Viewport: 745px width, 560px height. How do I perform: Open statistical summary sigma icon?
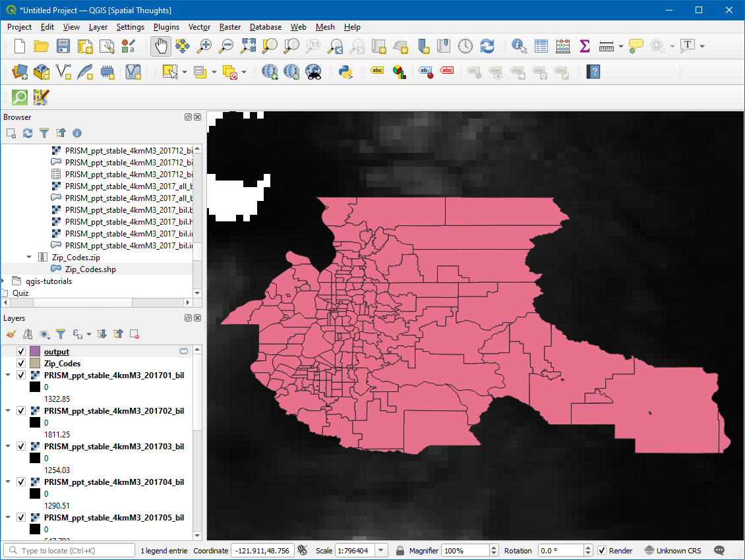(x=584, y=46)
